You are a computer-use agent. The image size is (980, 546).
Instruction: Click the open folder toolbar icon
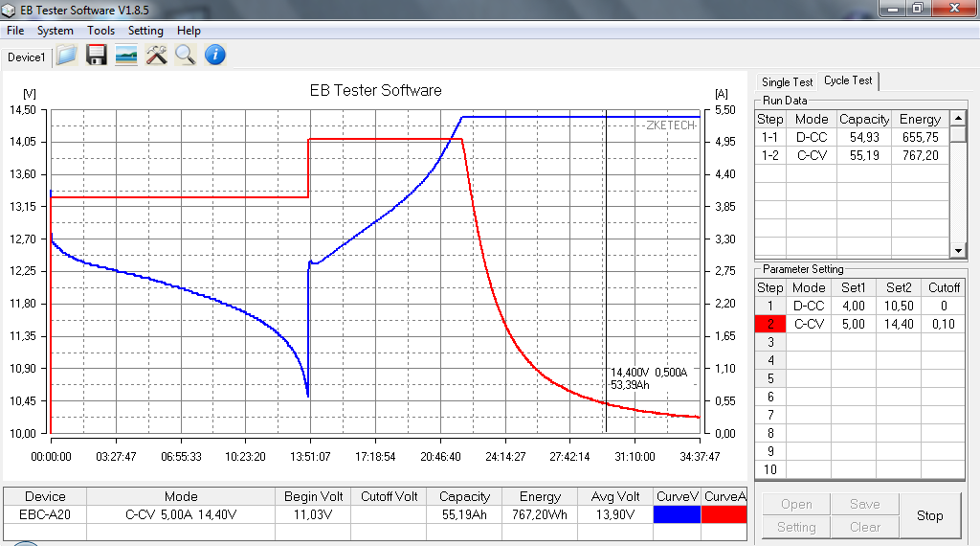pos(66,56)
